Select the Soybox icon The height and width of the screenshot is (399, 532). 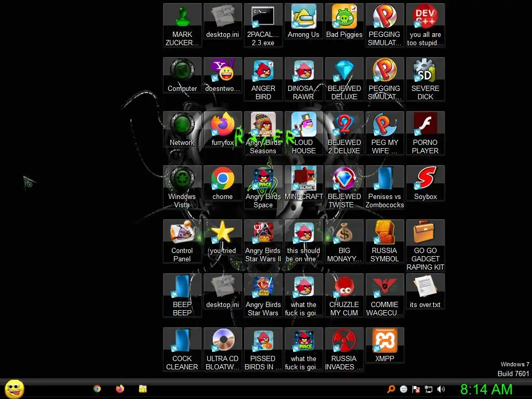pos(425,183)
